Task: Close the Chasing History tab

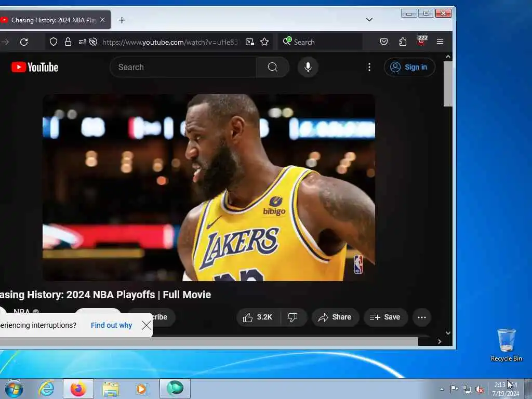Action: (x=102, y=20)
